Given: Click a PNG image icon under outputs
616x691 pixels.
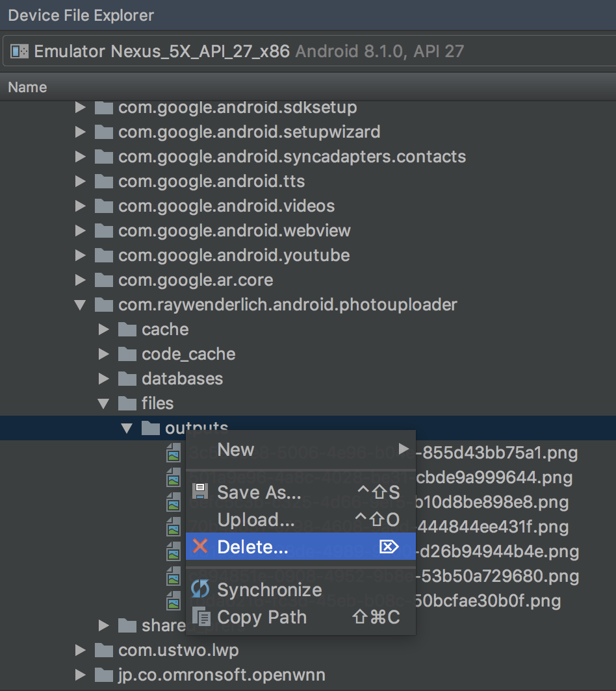Looking at the screenshot, I should [173, 453].
